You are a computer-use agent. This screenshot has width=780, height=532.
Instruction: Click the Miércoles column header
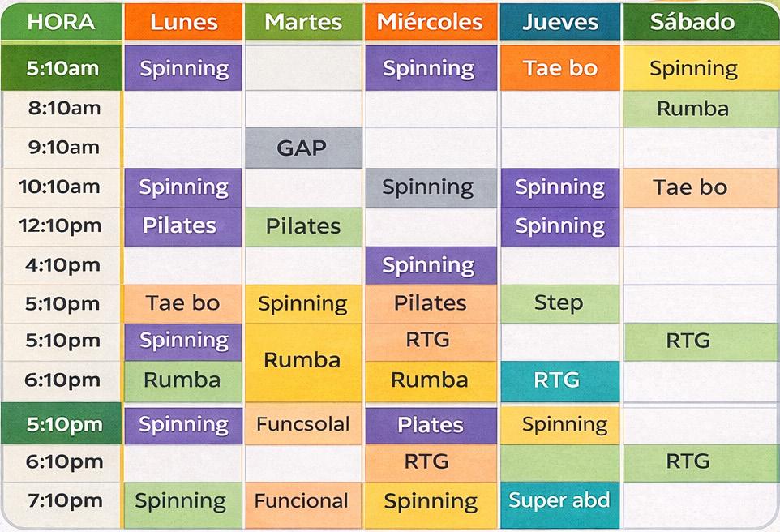click(431, 22)
